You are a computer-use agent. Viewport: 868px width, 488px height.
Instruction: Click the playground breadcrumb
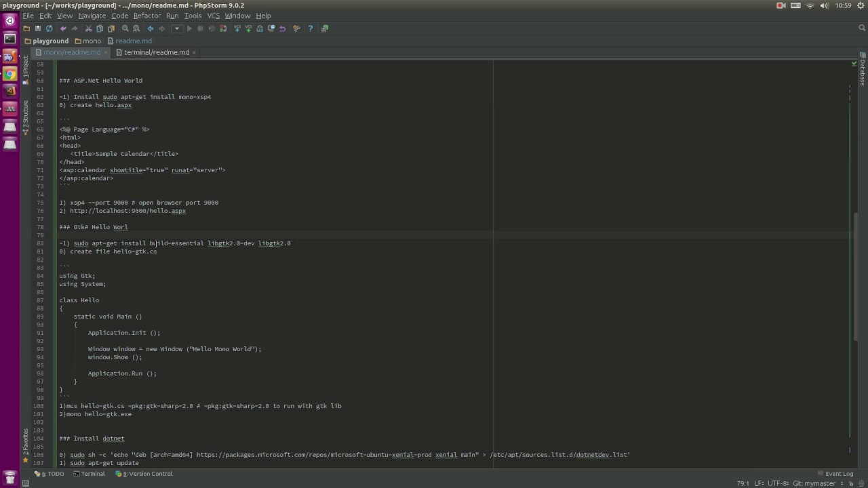click(x=46, y=41)
